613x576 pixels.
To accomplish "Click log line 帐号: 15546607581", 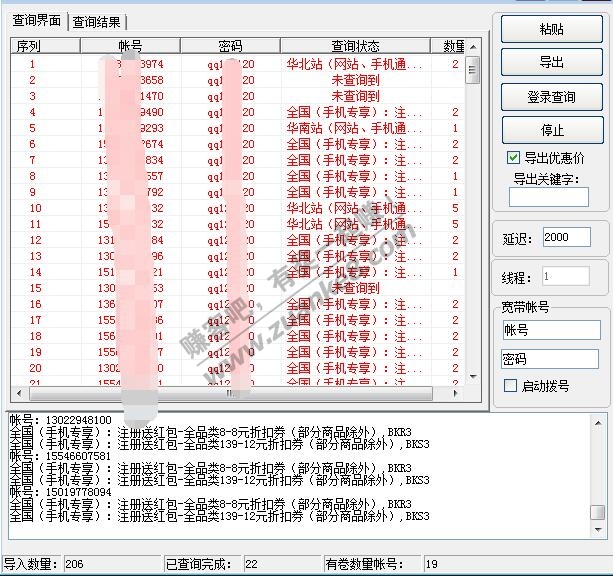I will (61, 456).
